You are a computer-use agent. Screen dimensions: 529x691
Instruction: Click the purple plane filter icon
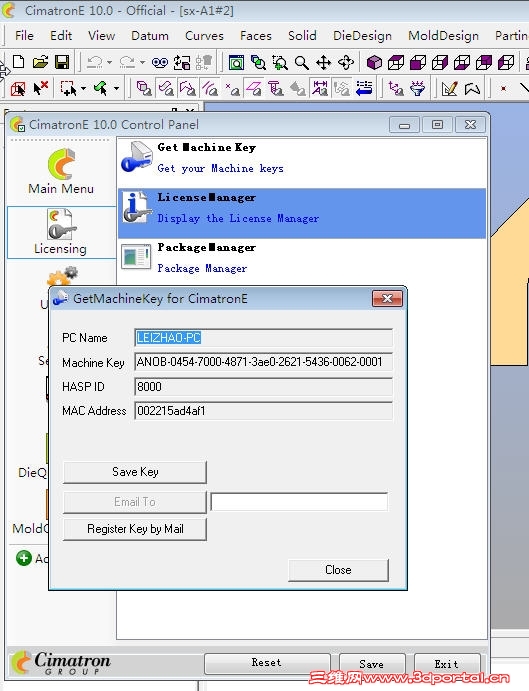254,89
